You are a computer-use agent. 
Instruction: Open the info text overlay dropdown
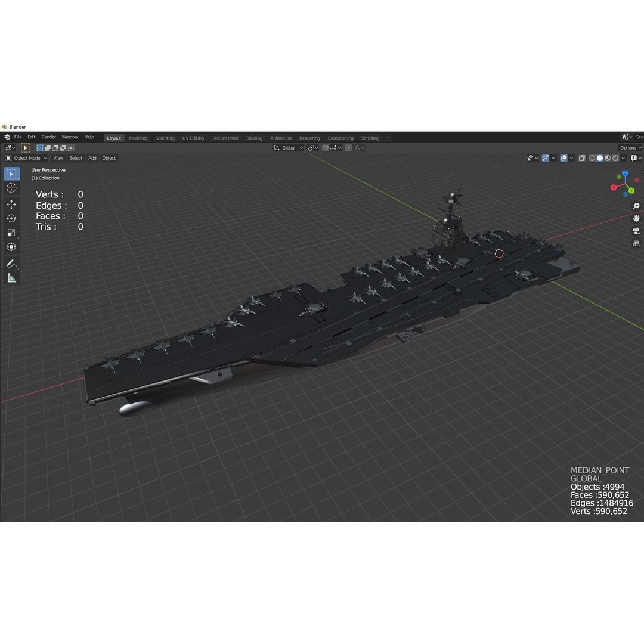[636, 158]
